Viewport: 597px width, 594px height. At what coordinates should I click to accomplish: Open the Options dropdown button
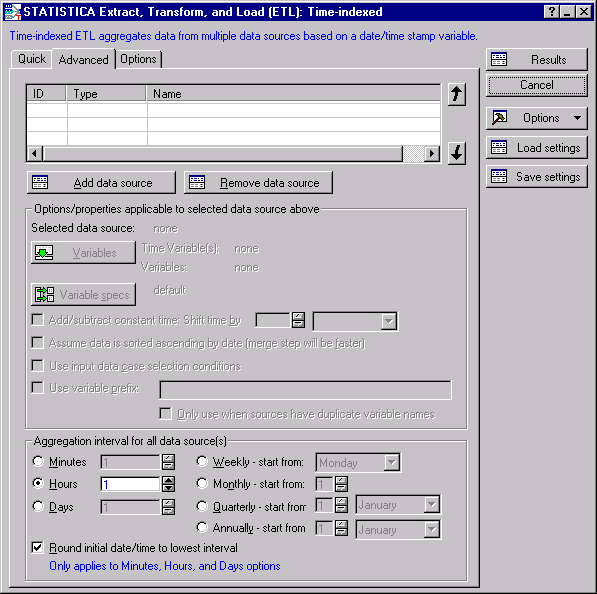[536, 118]
